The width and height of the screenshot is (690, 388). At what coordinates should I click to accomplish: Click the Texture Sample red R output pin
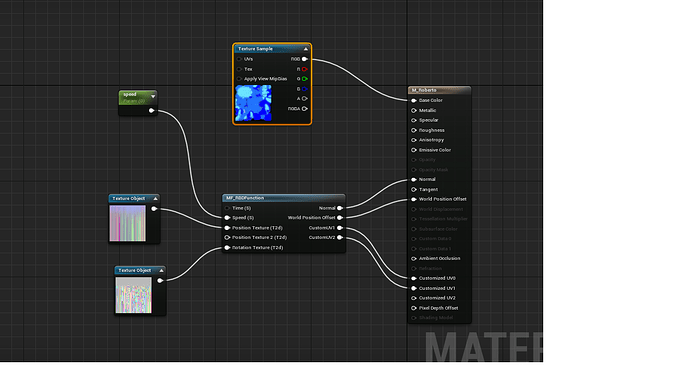click(x=305, y=69)
